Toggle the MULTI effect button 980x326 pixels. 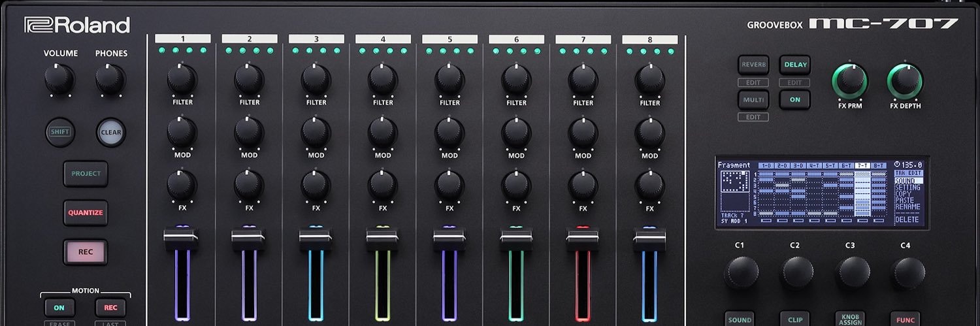coord(753,100)
